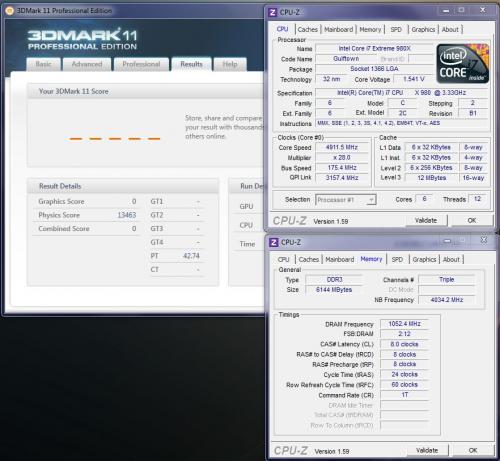Select the Results tab in 3DMark

[x=191, y=64]
